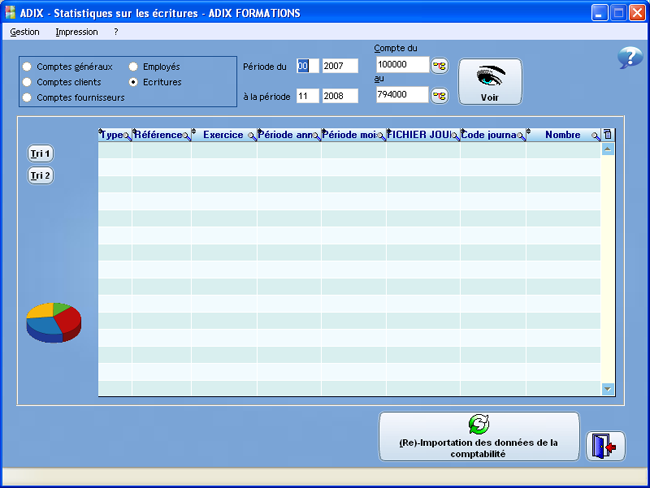Click the blue help question mark icon
This screenshot has width=650, height=488.
pyautogui.click(x=629, y=58)
